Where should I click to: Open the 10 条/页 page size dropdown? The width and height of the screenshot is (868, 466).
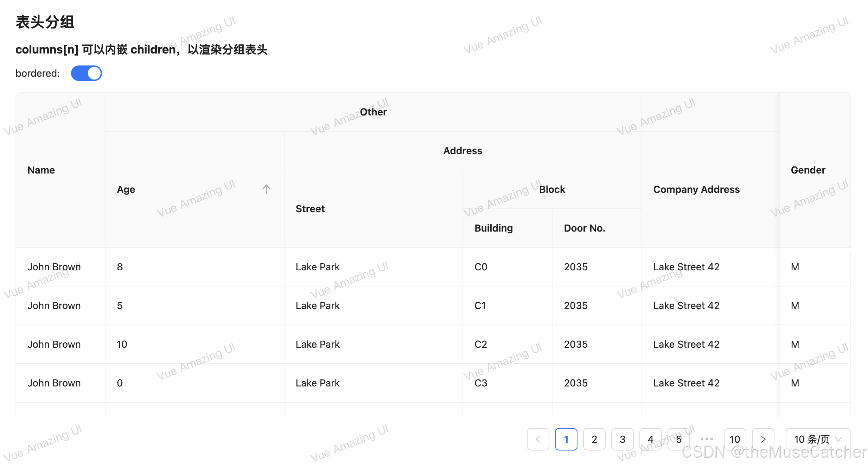(x=818, y=439)
